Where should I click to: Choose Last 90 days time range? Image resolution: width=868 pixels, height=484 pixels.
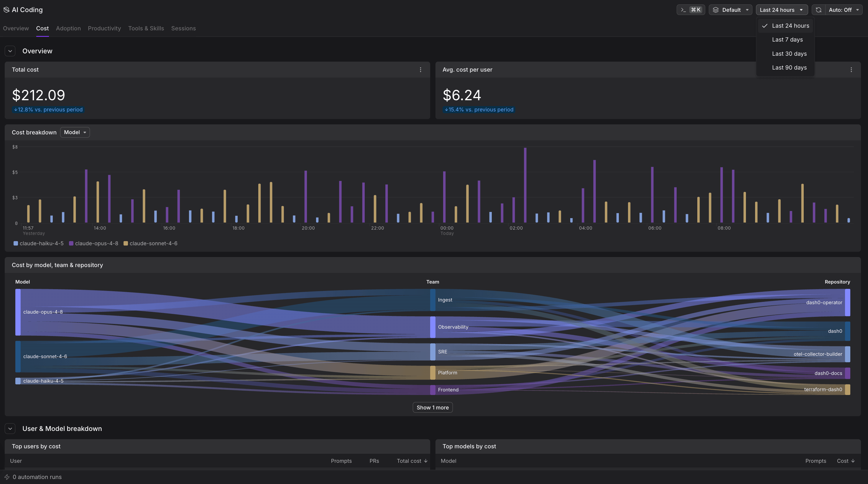pyautogui.click(x=785, y=68)
